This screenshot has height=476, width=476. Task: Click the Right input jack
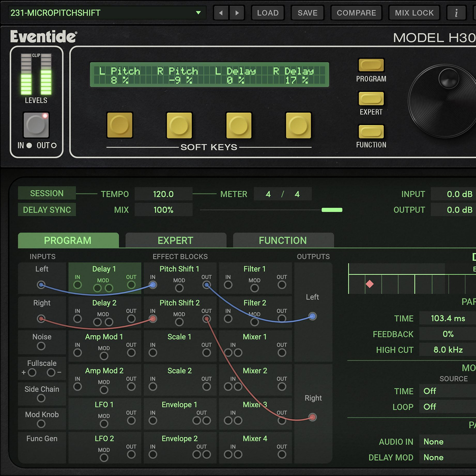tap(41, 319)
